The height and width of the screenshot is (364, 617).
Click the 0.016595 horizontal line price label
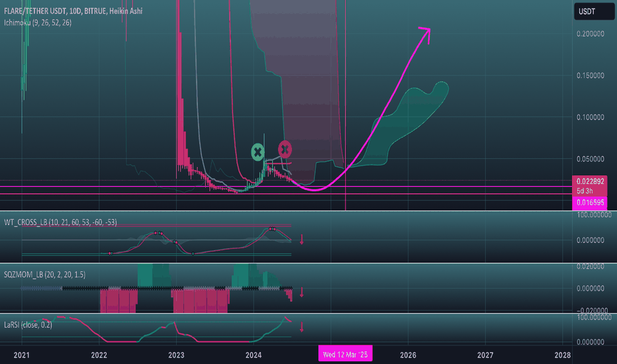[589, 203]
